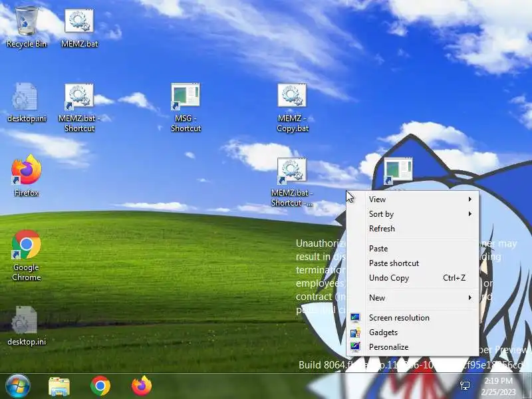This screenshot has height=399, width=532.
Task: Select the desktop.ini file below Recycle Bin
Action: tap(26, 102)
